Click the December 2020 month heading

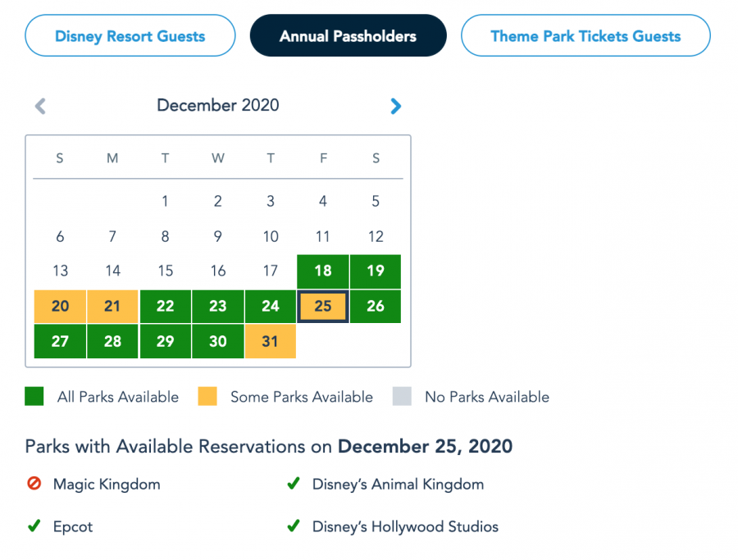click(218, 105)
